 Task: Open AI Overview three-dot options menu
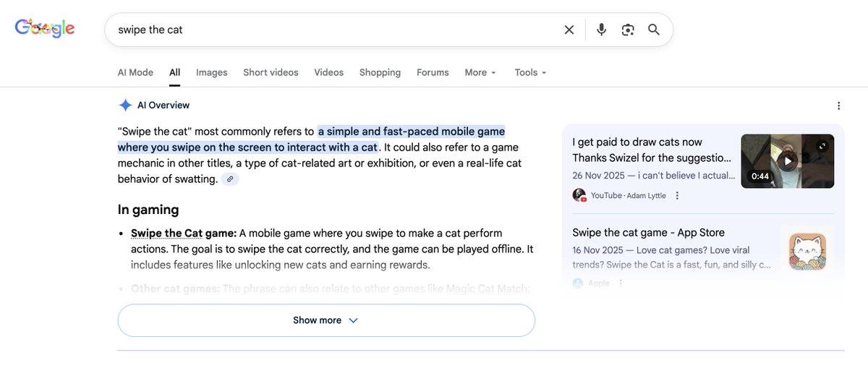pyautogui.click(x=838, y=106)
